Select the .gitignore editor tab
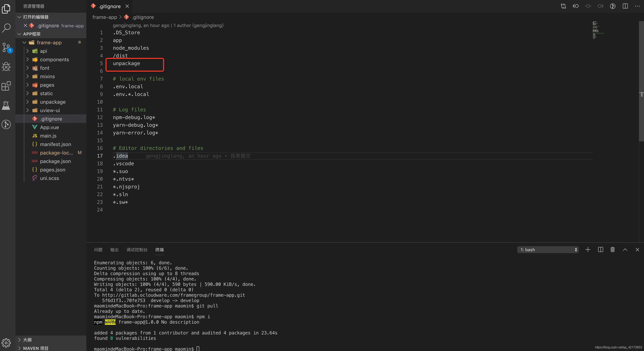This screenshot has height=351, width=644. point(109,6)
